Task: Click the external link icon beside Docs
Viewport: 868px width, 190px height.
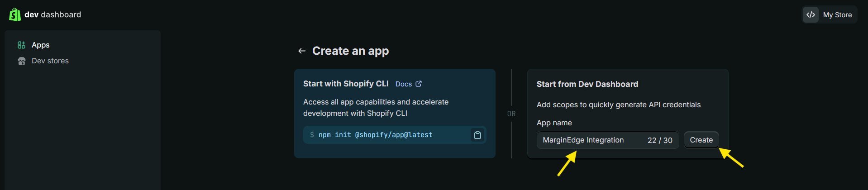Action: [419, 84]
